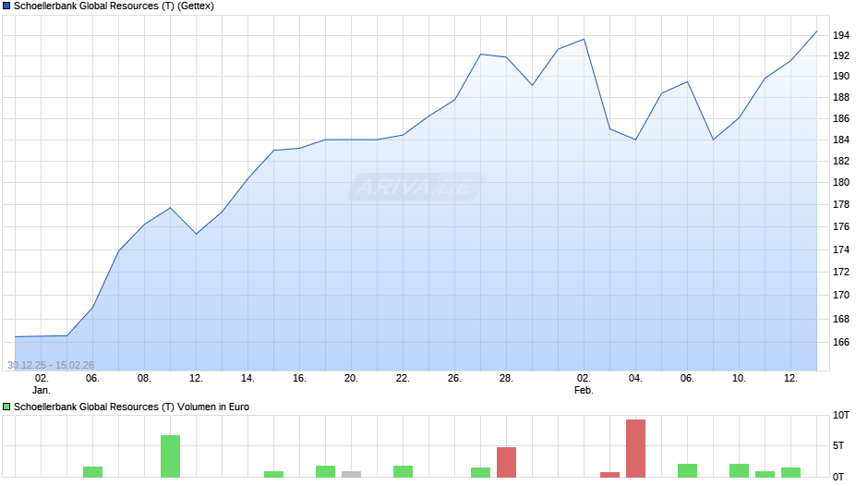Click y-axis label 168
The width and height of the screenshot is (868, 486).
(841, 319)
